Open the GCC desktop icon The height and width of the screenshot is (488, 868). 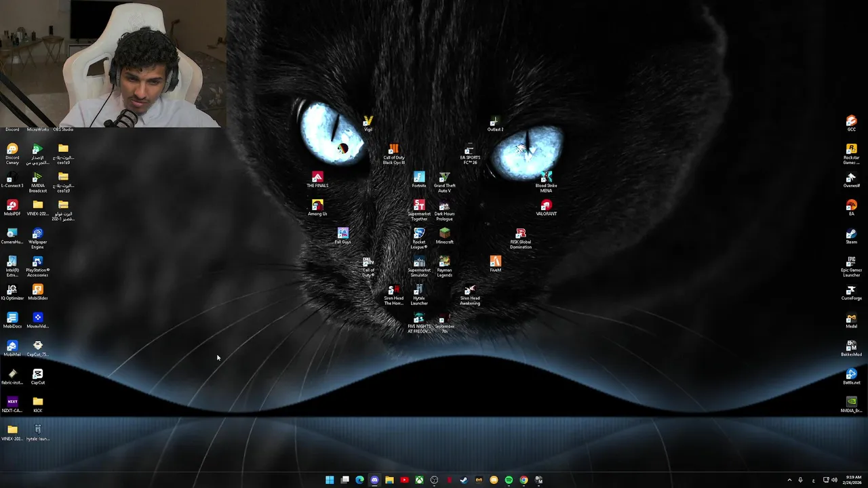point(851,123)
